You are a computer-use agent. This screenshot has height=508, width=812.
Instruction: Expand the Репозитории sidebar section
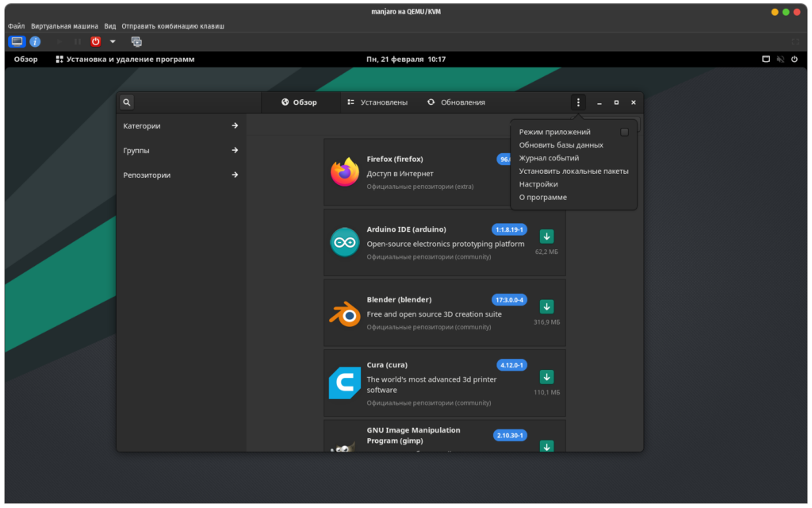point(181,175)
